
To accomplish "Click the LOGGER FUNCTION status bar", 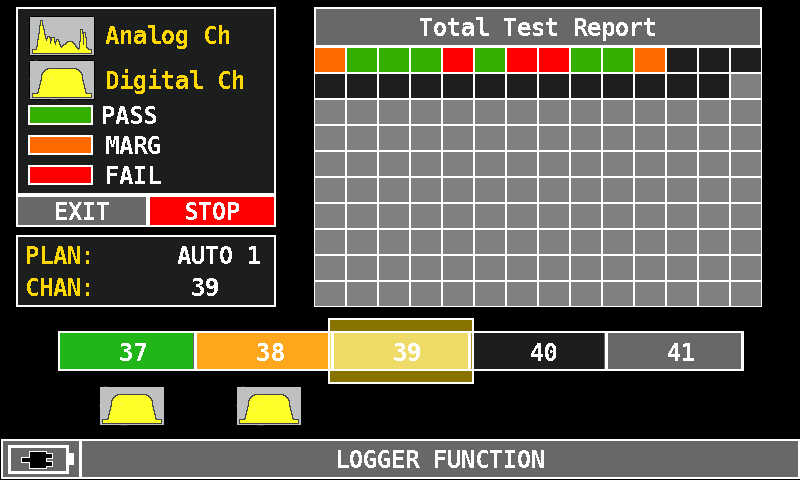I will coord(440,459).
